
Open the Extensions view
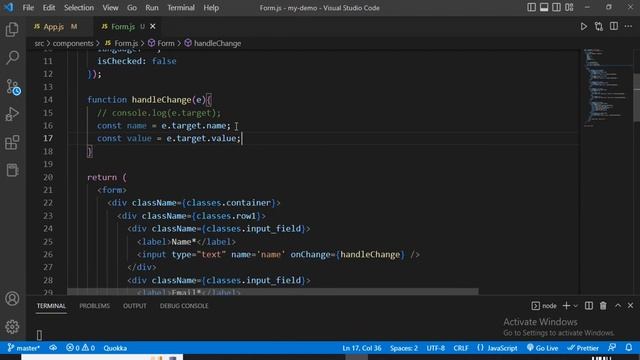(12, 142)
